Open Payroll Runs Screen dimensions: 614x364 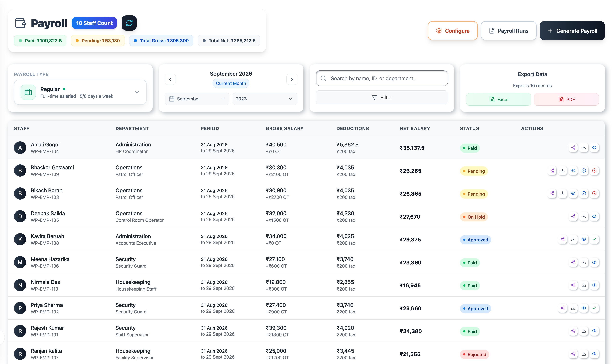coord(509,31)
